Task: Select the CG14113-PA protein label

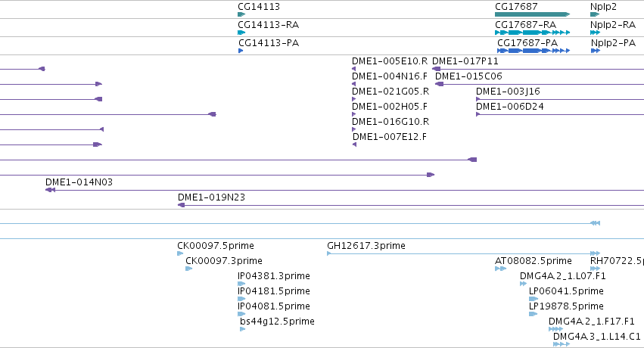Action: click(x=269, y=42)
